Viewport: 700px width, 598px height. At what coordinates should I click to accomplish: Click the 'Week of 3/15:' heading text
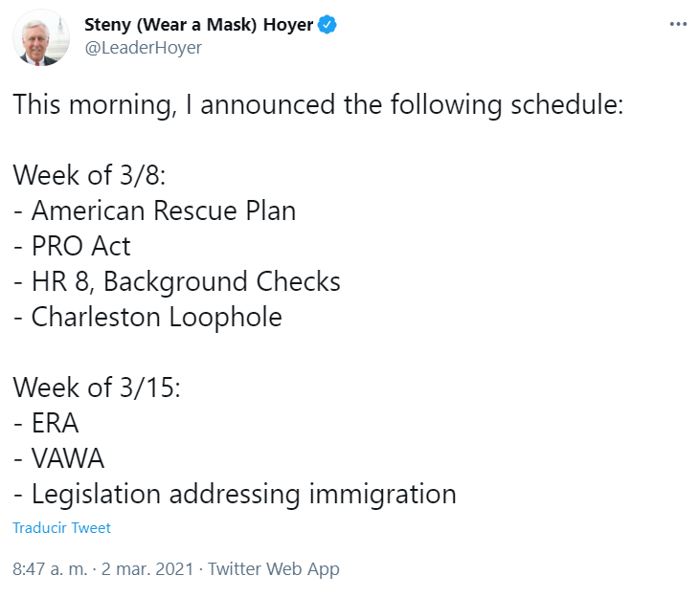click(x=97, y=388)
